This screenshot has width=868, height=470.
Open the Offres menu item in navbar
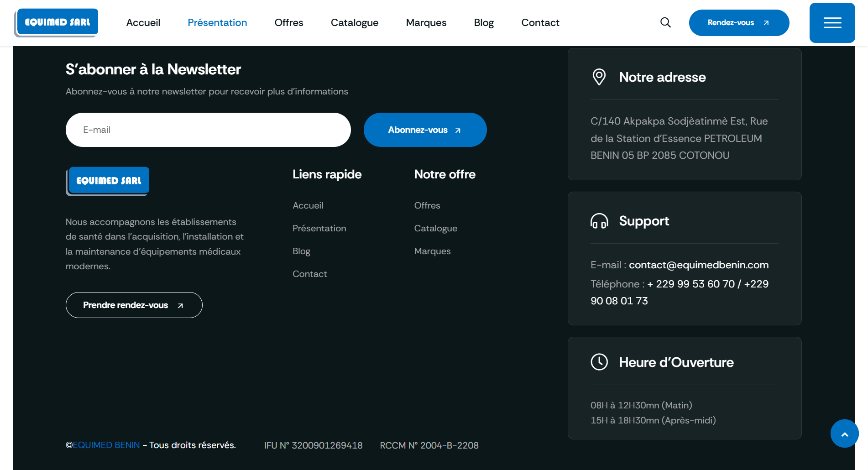pos(289,22)
